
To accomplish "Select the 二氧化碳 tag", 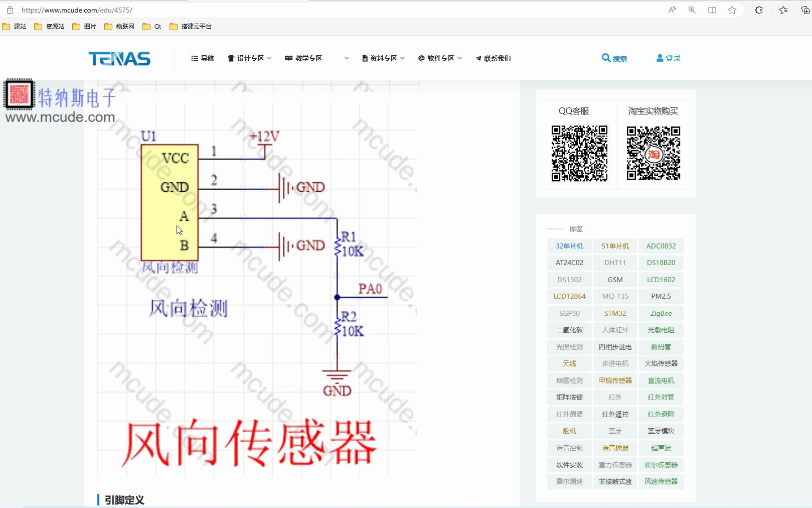I will 569,330.
